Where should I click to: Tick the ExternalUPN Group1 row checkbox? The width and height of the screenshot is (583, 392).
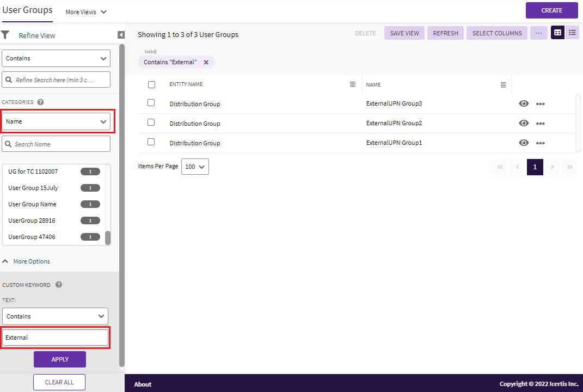point(151,142)
